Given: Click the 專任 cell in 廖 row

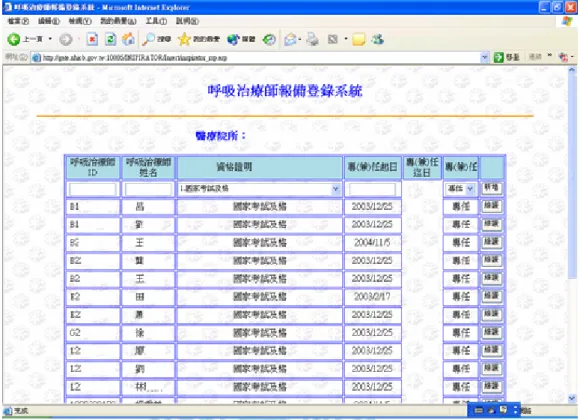Looking at the screenshot, I should [461, 351].
